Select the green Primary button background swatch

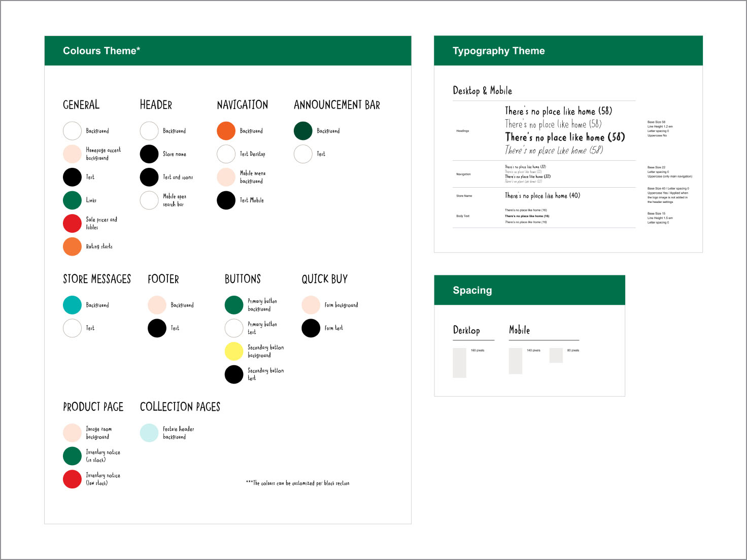(x=234, y=305)
